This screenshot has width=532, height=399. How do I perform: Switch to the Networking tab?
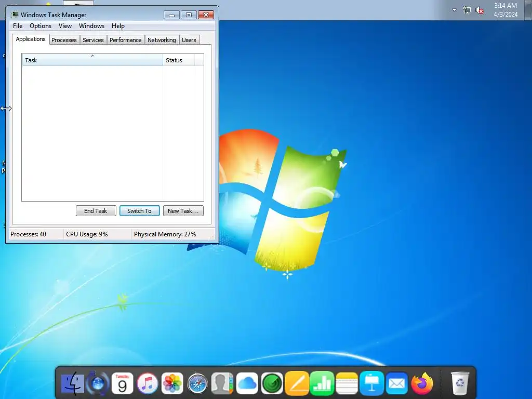162,40
